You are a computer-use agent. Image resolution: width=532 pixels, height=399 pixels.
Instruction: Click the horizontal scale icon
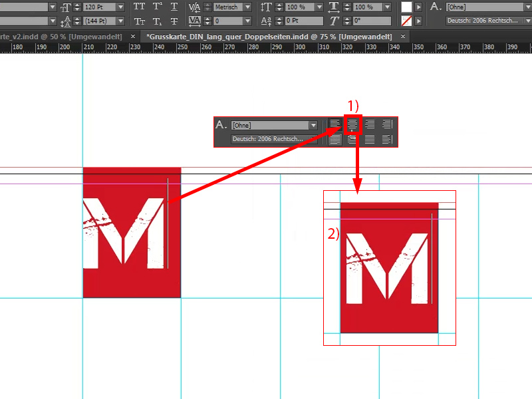pyautogui.click(x=334, y=7)
